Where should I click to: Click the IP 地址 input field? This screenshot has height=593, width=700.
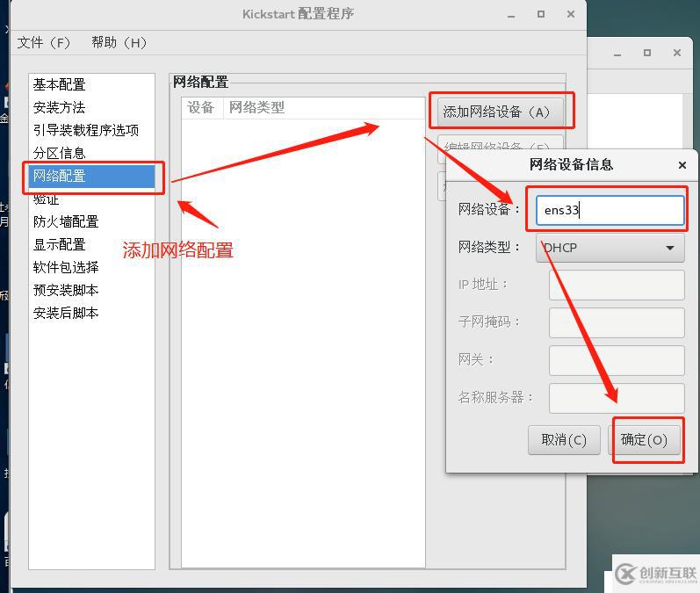(x=617, y=285)
